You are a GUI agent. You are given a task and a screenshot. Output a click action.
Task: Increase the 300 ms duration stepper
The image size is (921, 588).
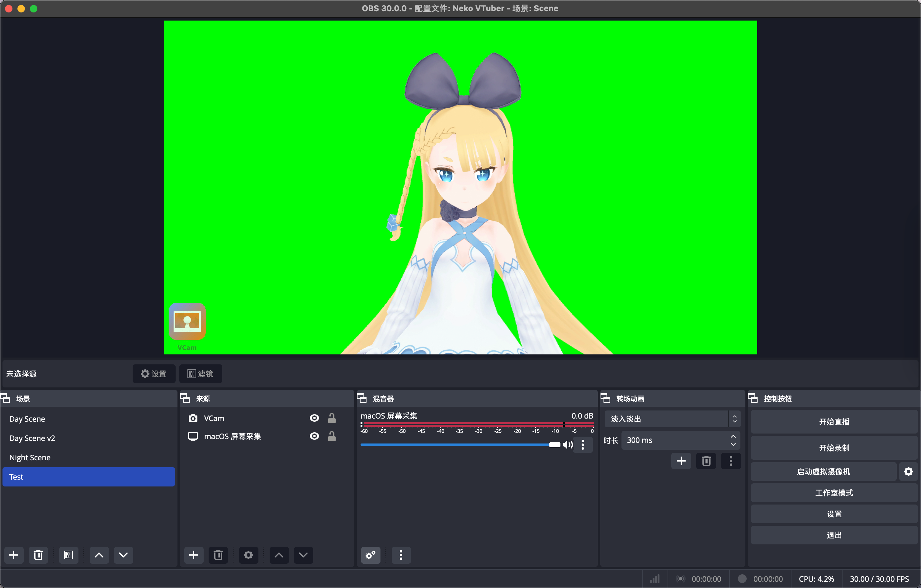pyautogui.click(x=733, y=437)
